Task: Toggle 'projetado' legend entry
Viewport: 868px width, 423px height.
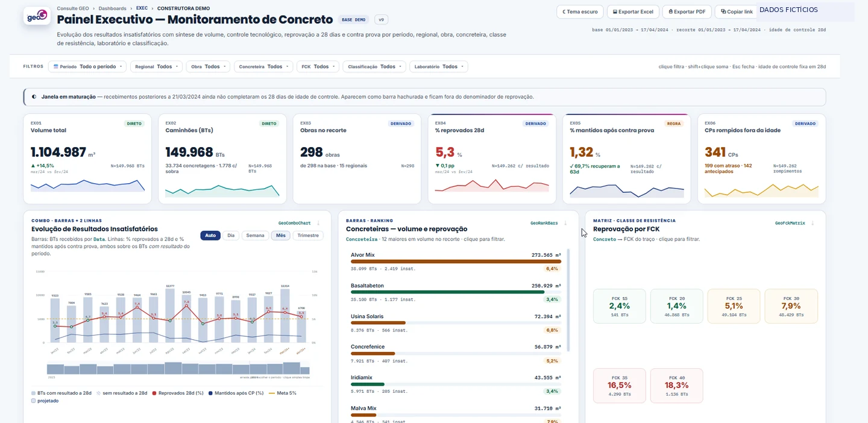Action: 45,401
